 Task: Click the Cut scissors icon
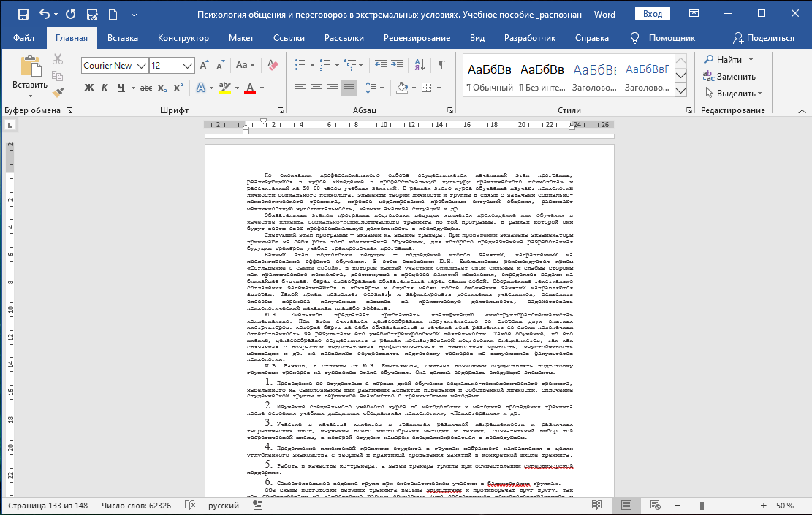click(x=58, y=59)
